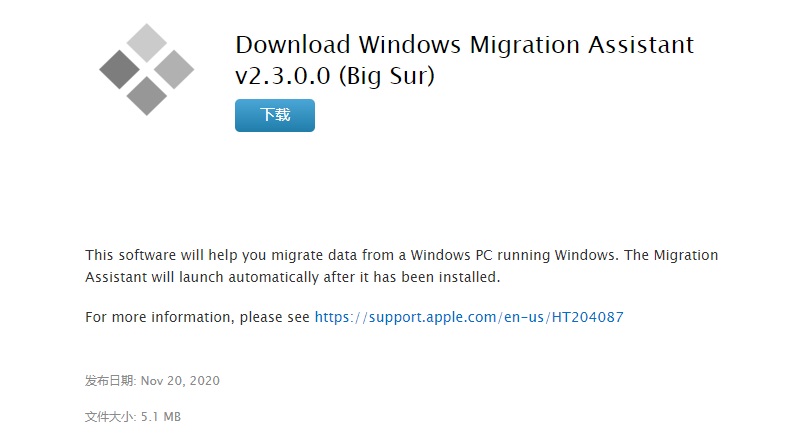
Task: Click the word "Migration" in the heading
Action: point(524,45)
